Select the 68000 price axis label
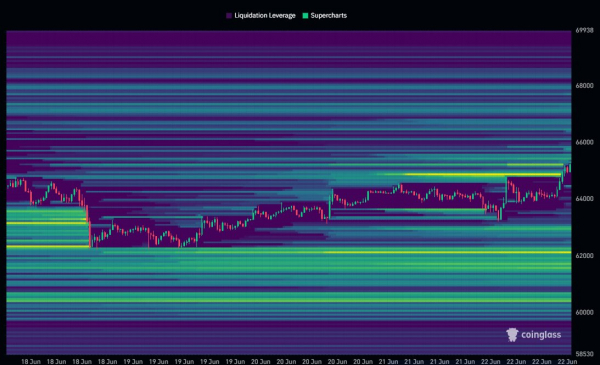Screen dimensions: 600x365 [x=584, y=86]
